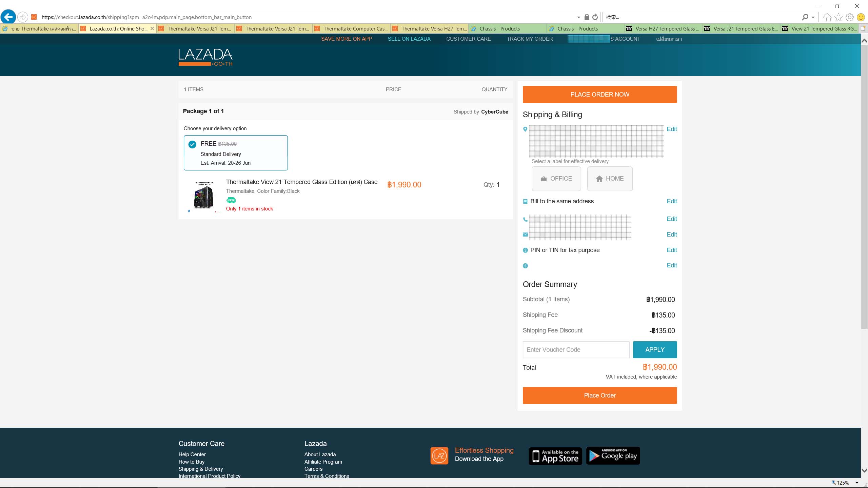Open the ACCOUNT menu
Screen dimensions: 868x488
[x=604, y=39]
